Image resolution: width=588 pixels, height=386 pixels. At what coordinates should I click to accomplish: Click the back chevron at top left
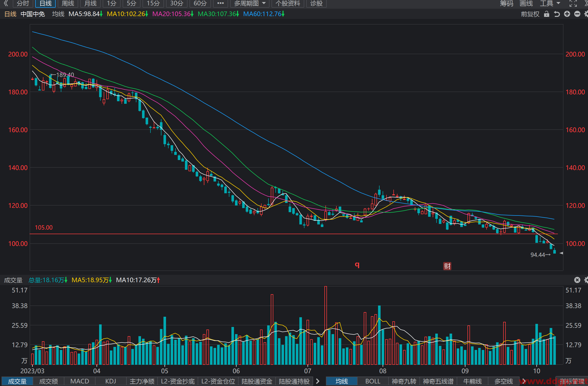pos(6,3)
